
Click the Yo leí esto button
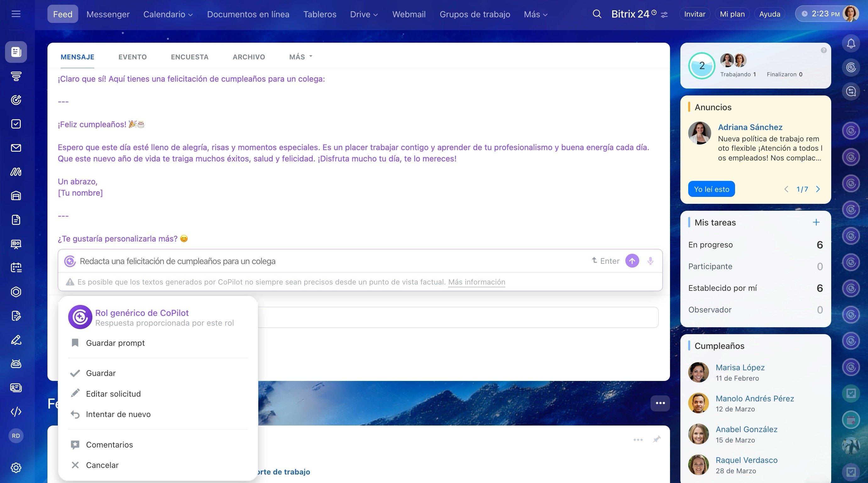click(x=711, y=189)
